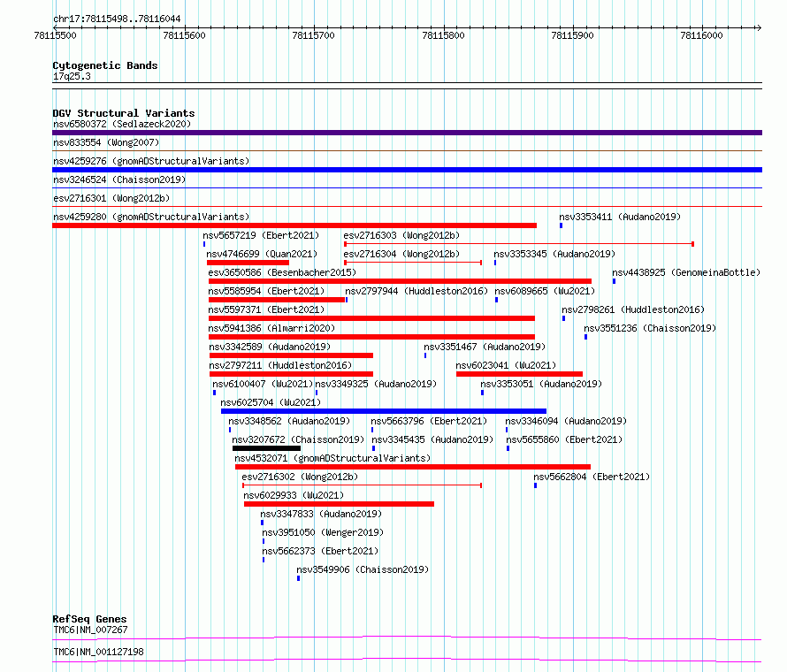
Task: Click the red nsv6029933 variant bar
Action: click(339, 504)
